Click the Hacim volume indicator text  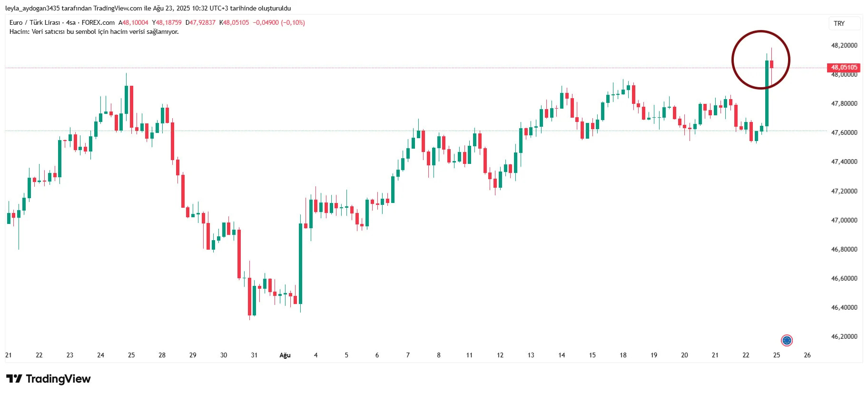(x=94, y=32)
